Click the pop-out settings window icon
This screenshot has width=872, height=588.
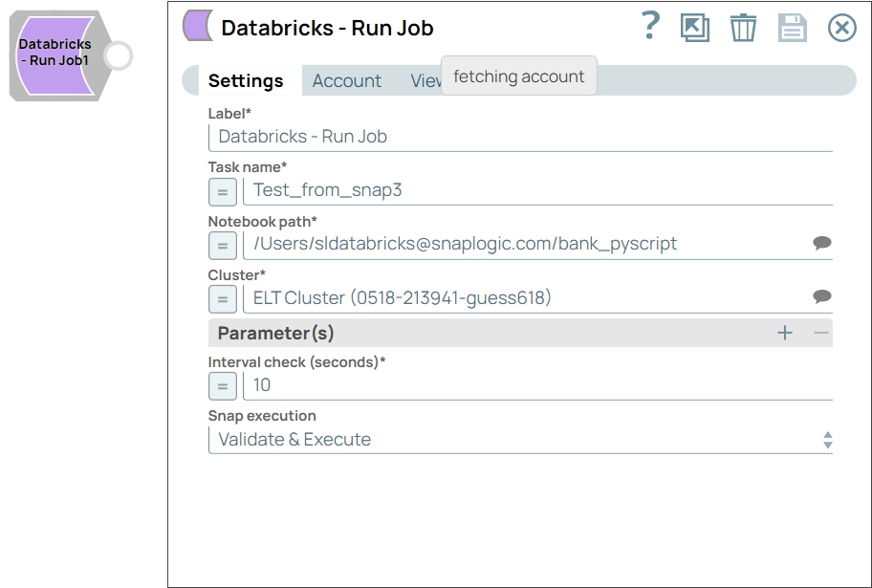coord(695,28)
